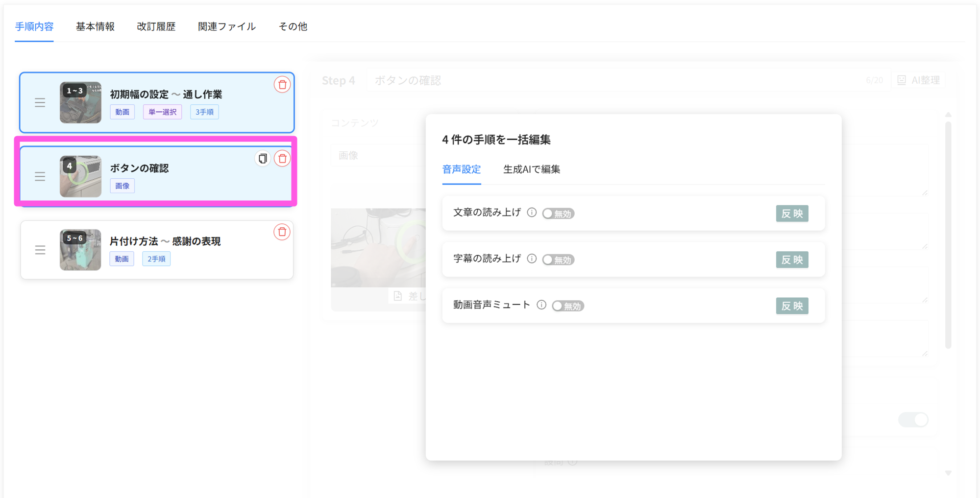Screen dimensions: 980x498
Task: Delete the 片付け方法 step group
Action: pyautogui.click(x=282, y=232)
